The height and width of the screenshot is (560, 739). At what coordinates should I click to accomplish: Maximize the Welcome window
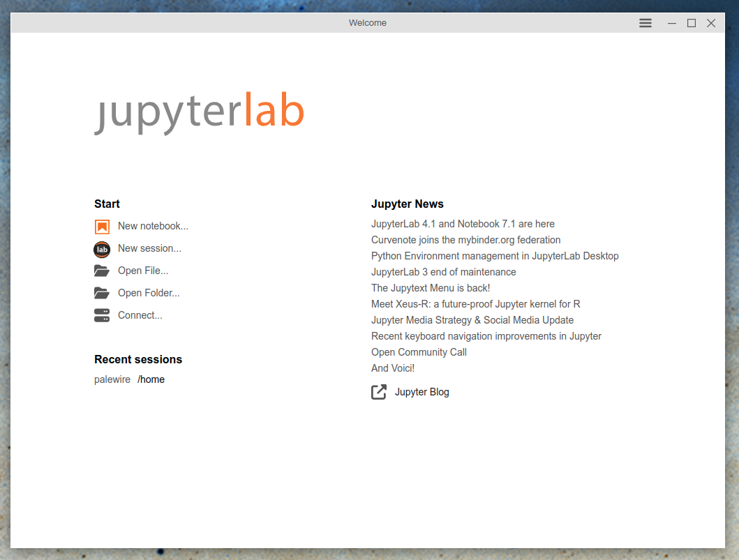(x=692, y=23)
